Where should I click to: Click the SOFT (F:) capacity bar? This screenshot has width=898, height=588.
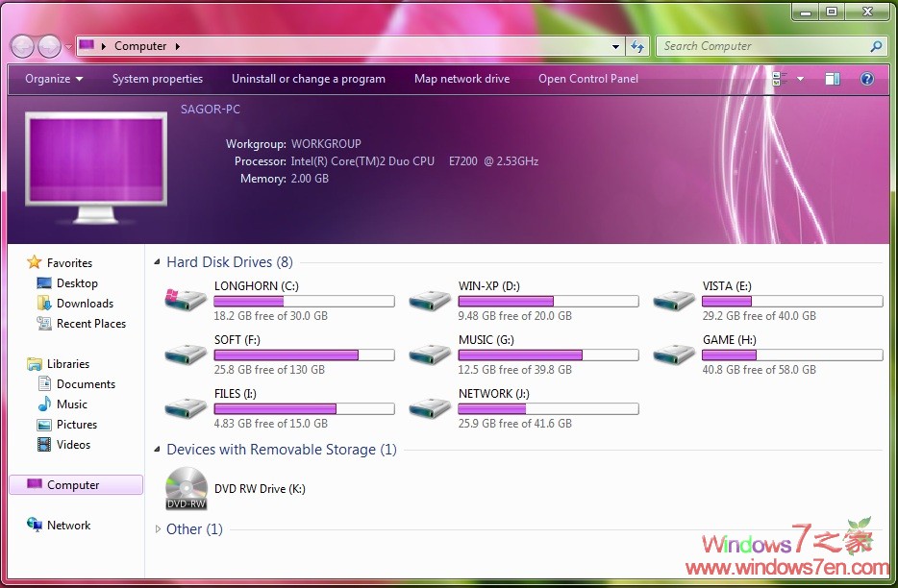click(x=304, y=355)
